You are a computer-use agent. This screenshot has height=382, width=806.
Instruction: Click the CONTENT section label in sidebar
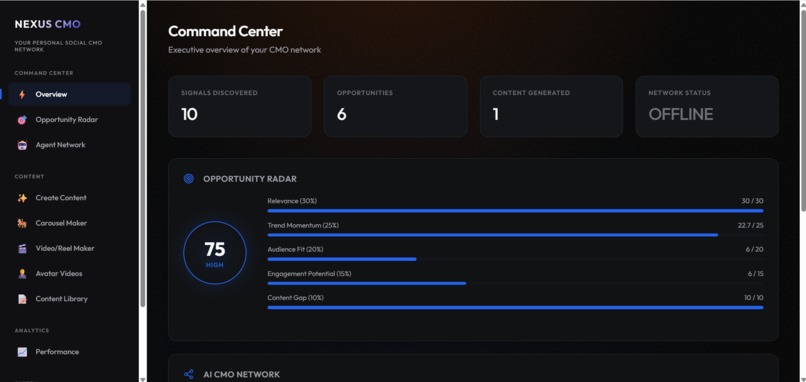click(29, 176)
